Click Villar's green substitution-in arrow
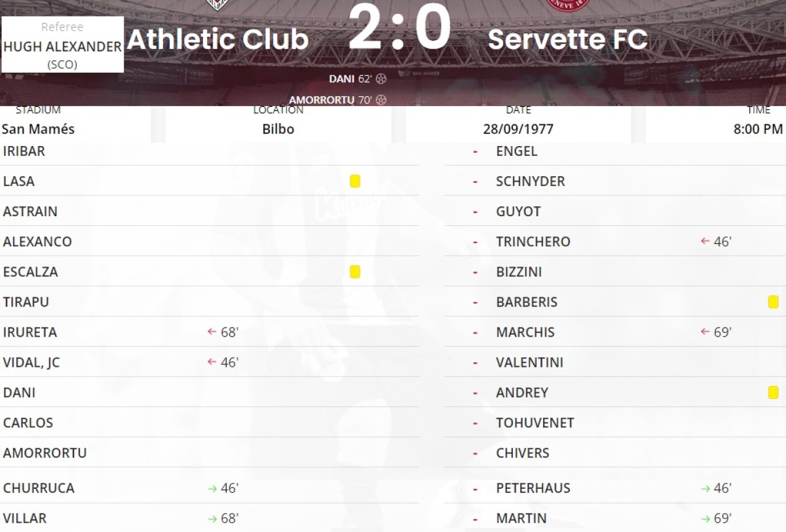 click(x=212, y=518)
